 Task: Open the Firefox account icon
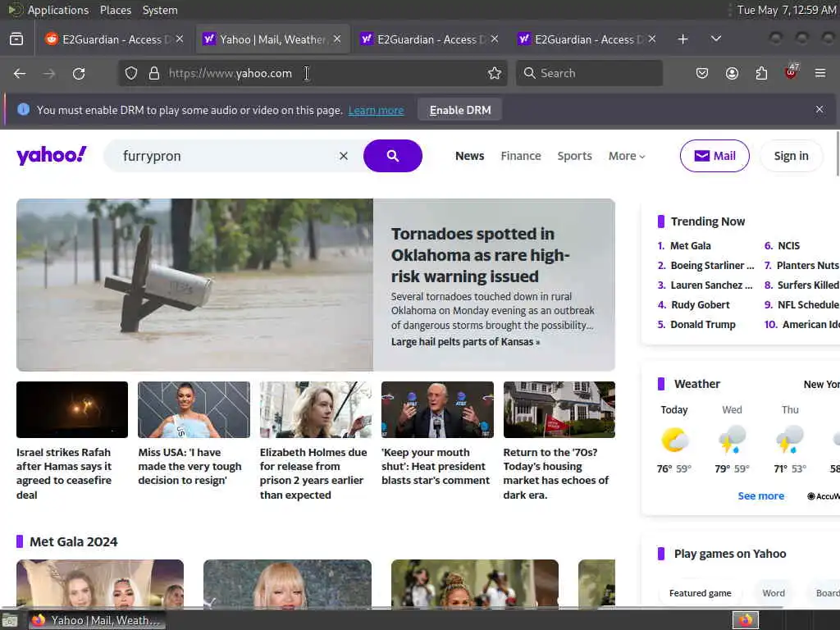732,73
